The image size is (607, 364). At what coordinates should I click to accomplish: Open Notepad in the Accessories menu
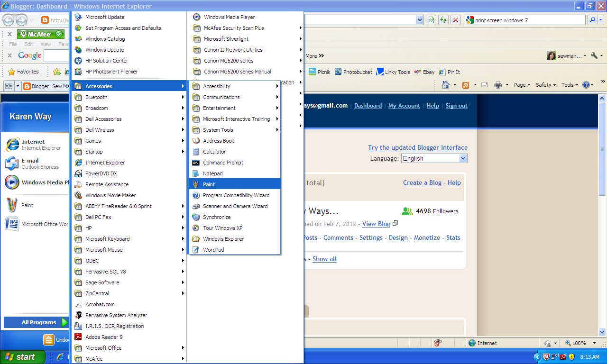235,173
